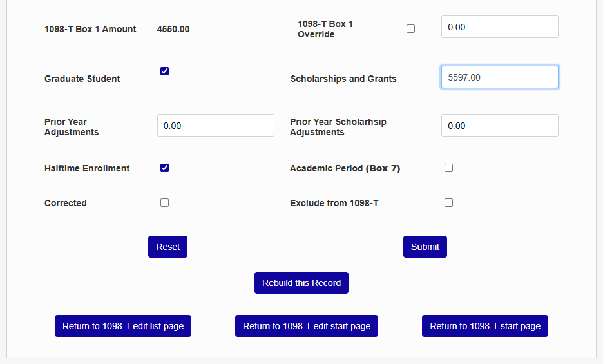
Task: Uncheck the Graduate Student checkbox
Action: (164, 72)
